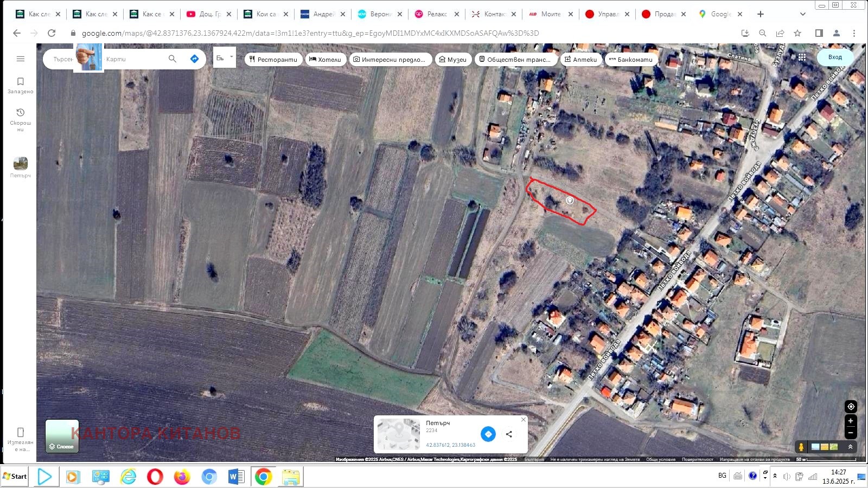
Task: Toggle the browser side panel
Action: 819,33
